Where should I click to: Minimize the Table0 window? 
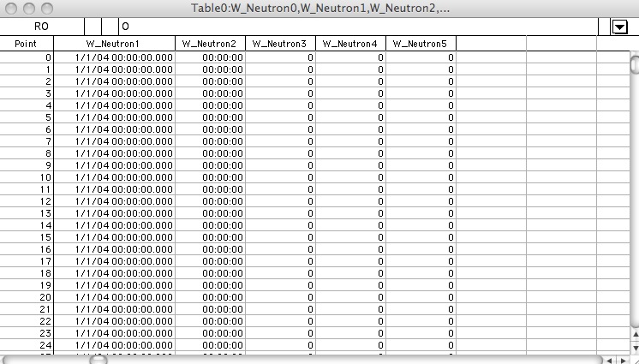click(x=29, y=9)
